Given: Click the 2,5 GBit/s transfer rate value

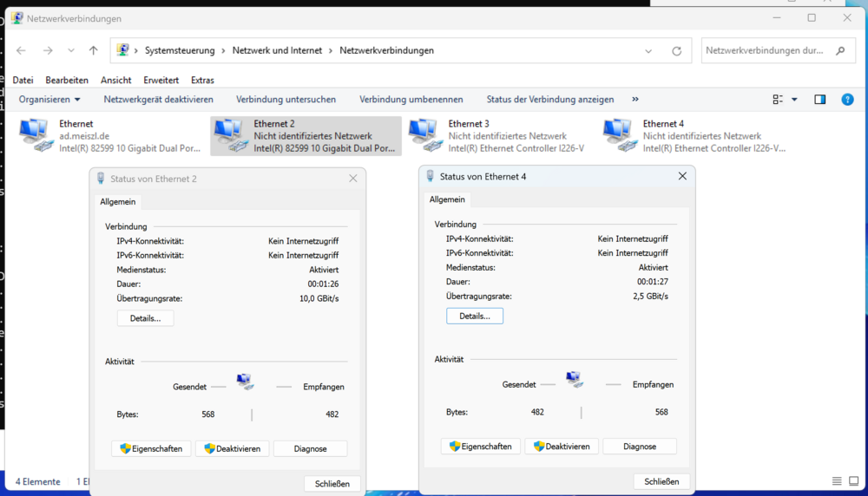Looking at the screenshot, I should [x=650, y=297].
